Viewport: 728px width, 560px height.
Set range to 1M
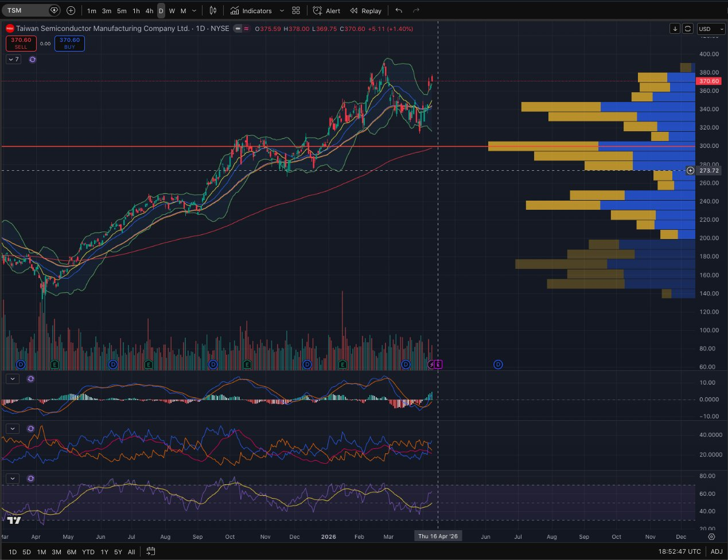(42, 552)
